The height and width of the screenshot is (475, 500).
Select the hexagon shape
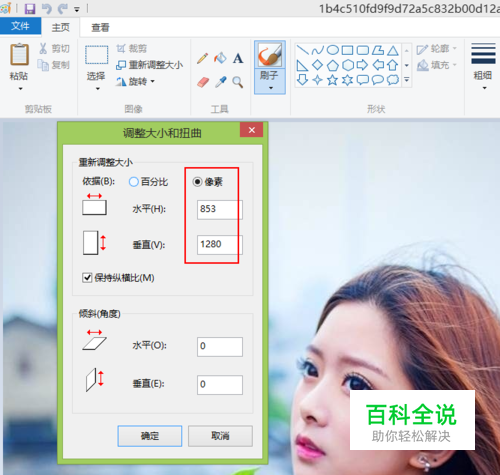pyautogui.click(x=348, y=65)
